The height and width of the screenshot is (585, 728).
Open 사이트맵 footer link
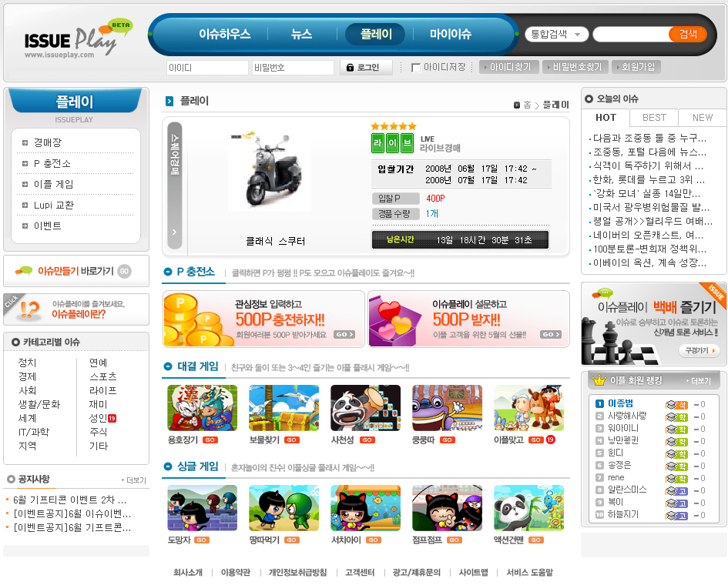473,573
